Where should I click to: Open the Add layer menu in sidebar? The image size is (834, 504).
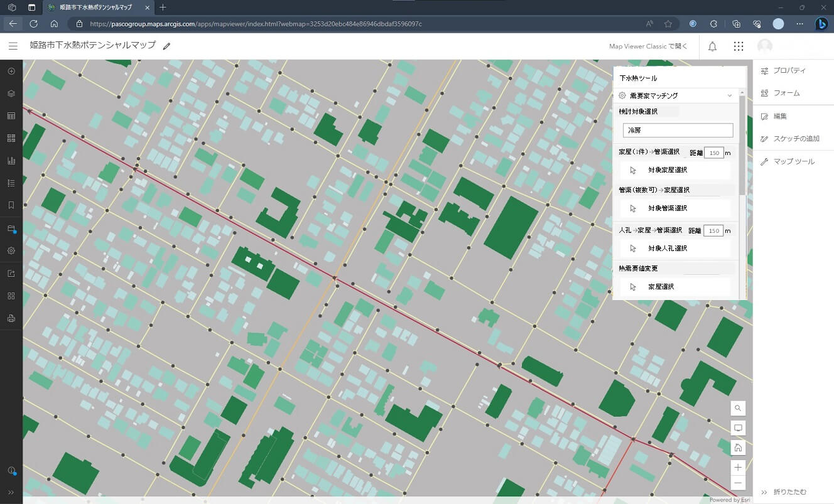pos(11,71)
